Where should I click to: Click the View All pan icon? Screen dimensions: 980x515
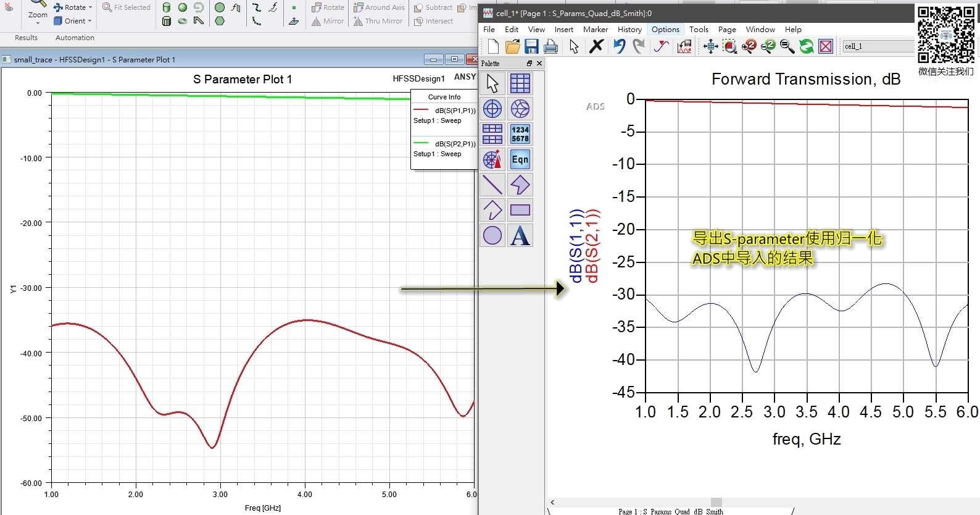click(x=710, y=46)
